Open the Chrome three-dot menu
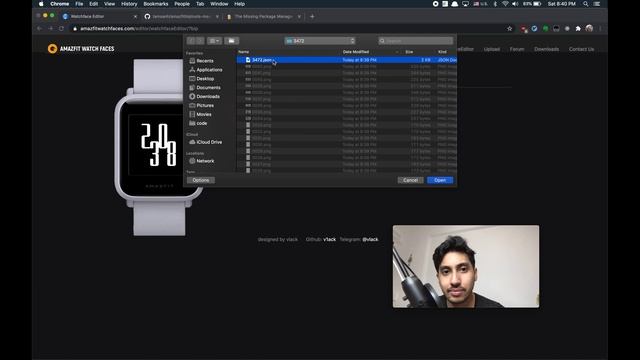Viewport: 640px width, 360px height. pos(600,29)
